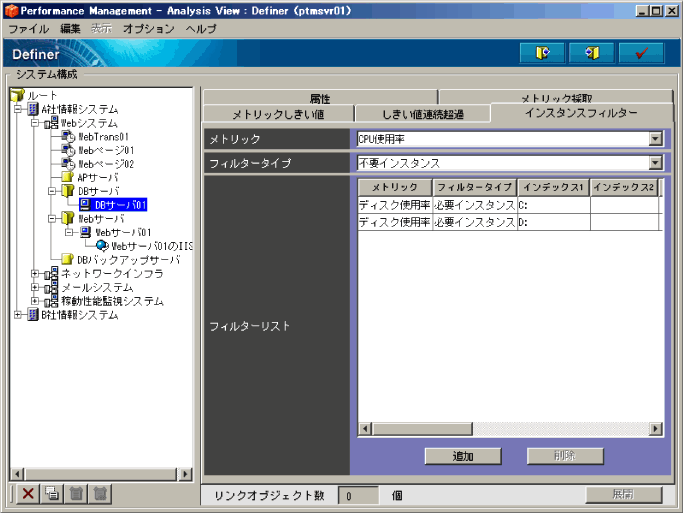Click the first yellow door icon in Definer header
Screen dimensions: 683x513
pyautogui.click(x=542, y=53)
